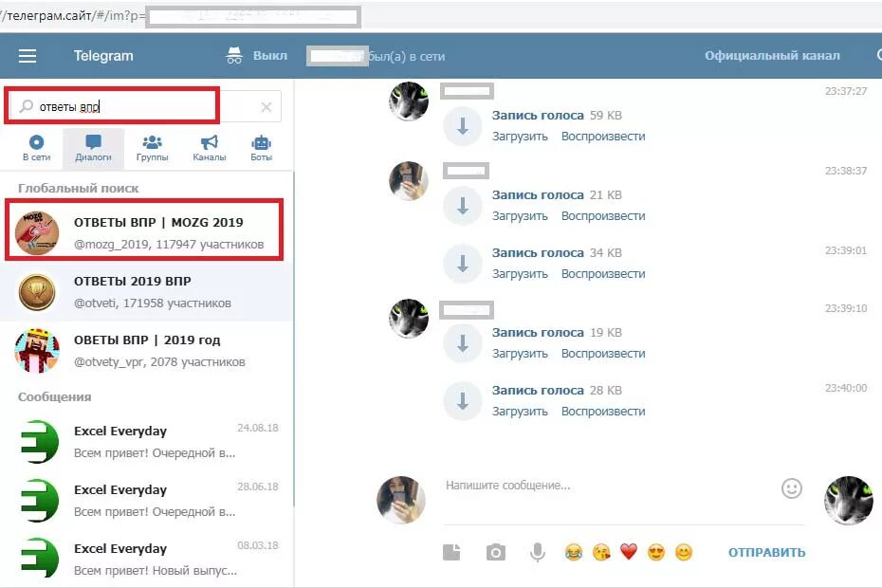The width and height of the screenshot is (882, 588).
Task: Download the 34 KB voice recording icon
Action: (x=463, y=264)
